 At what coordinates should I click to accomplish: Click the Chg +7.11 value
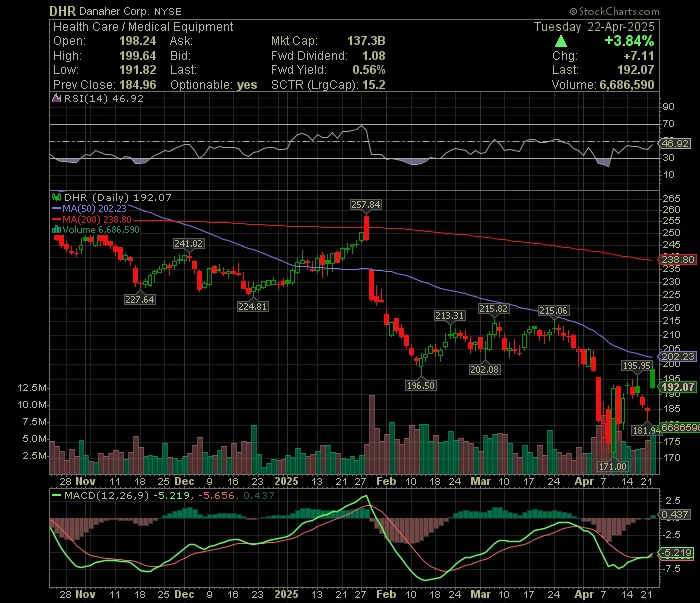click(640, 56)
